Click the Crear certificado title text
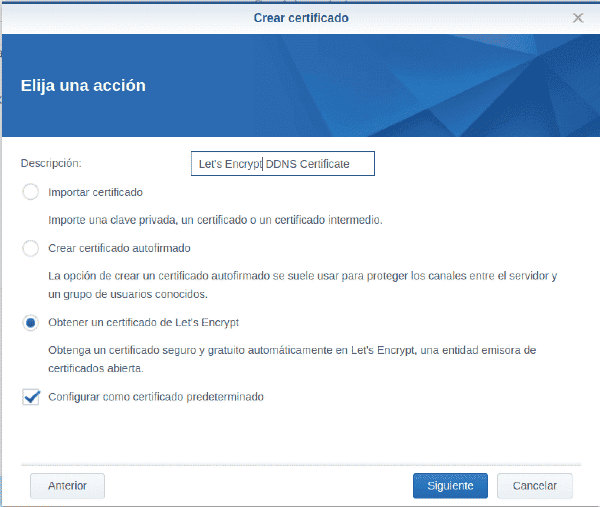600x507 pixels. 301,18
